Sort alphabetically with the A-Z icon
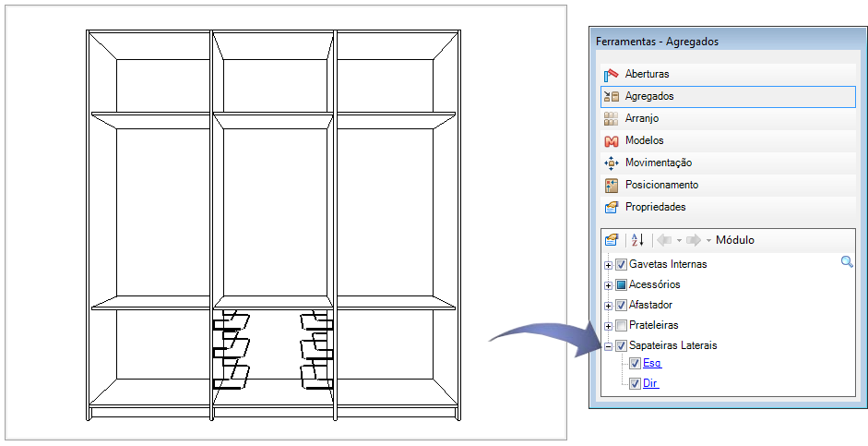 637,240
